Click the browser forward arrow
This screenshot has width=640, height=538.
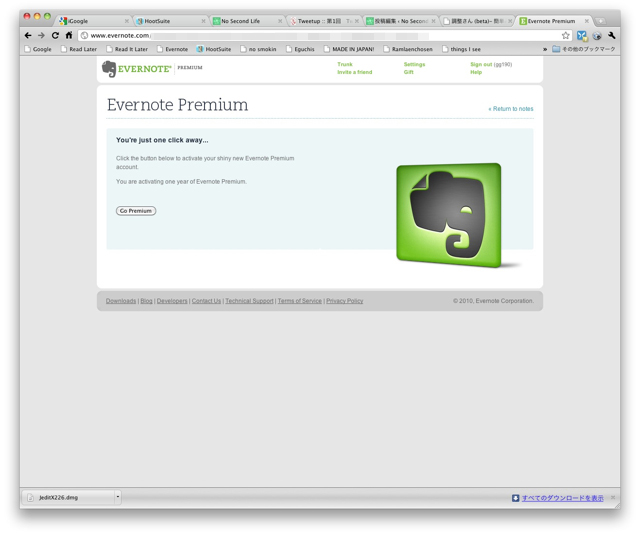click(42, 35)
